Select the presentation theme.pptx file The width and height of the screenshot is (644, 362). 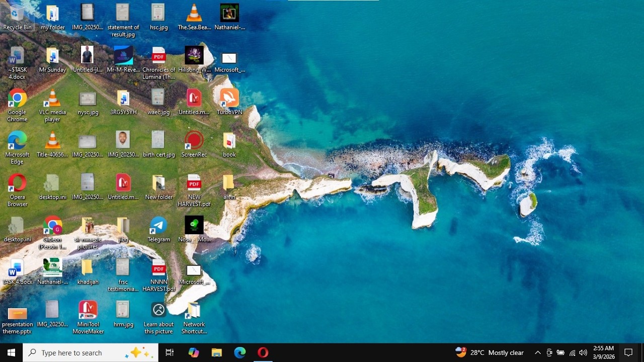click(17, 321)
